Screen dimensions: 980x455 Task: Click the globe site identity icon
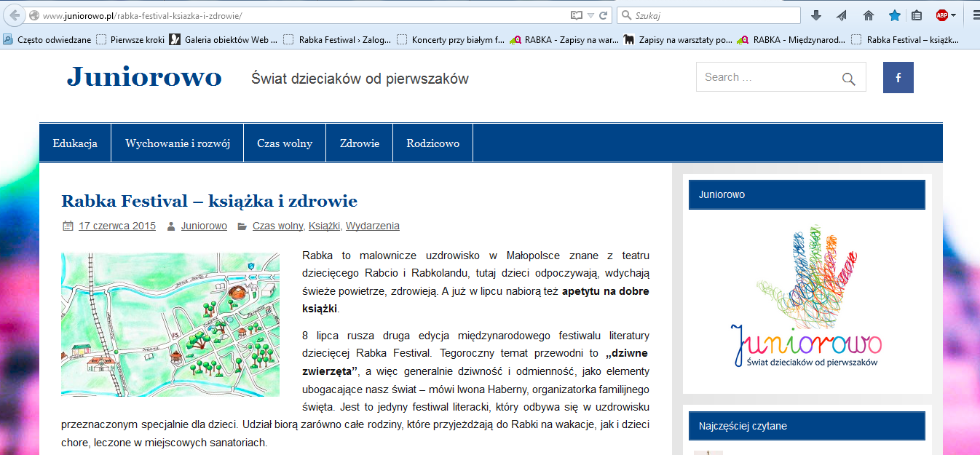[33, 15]
